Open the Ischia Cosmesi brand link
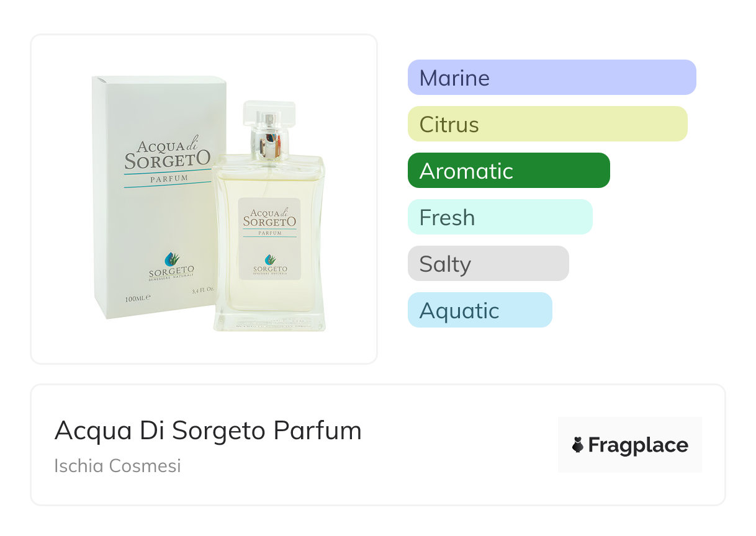This screenshot has width=756, height=536. coord(117,465)
